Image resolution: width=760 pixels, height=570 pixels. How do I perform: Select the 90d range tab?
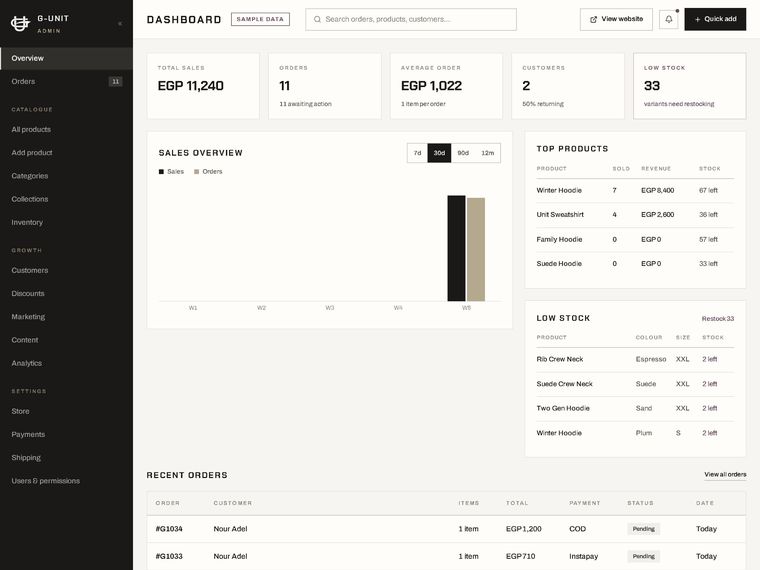(x=463, y=153)
